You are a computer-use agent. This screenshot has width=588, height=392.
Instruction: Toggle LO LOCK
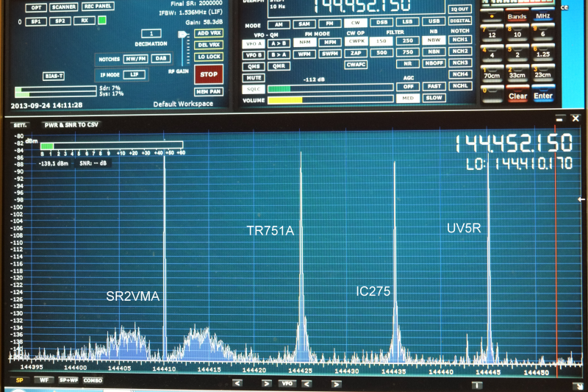point(209,57)
